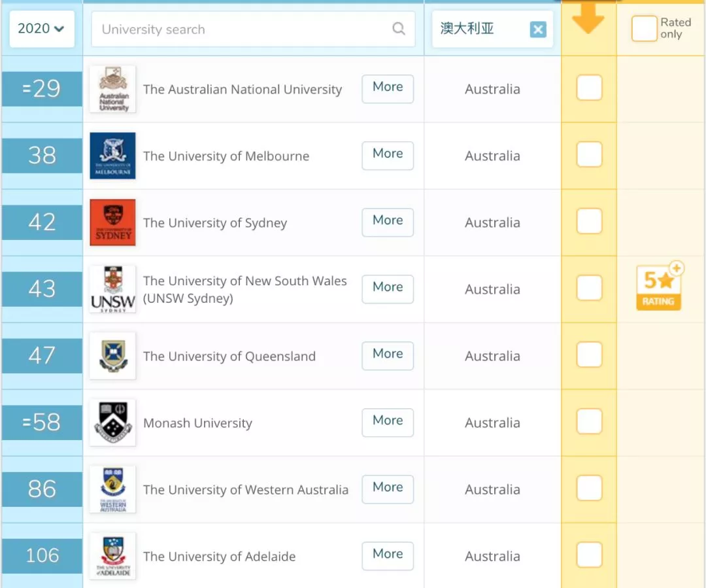Enable the Rated only checkbox
This screenshot has height=588, width=706.
(x=644, y=29)
